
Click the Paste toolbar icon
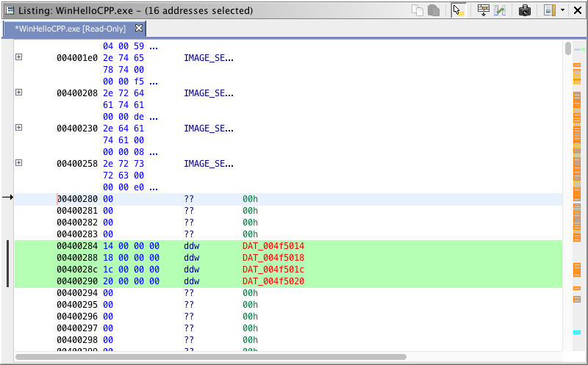coord(434,10)
